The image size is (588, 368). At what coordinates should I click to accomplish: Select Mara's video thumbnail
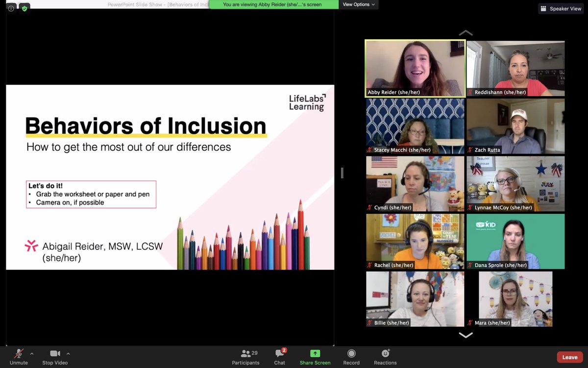pos(515,299)
